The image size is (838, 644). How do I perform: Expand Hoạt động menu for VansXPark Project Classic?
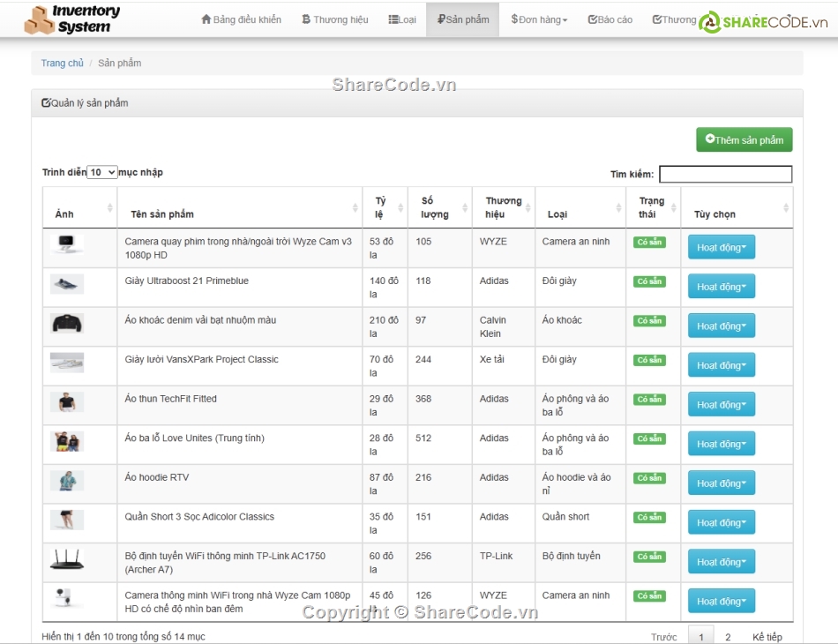click(x=722, y=365)
